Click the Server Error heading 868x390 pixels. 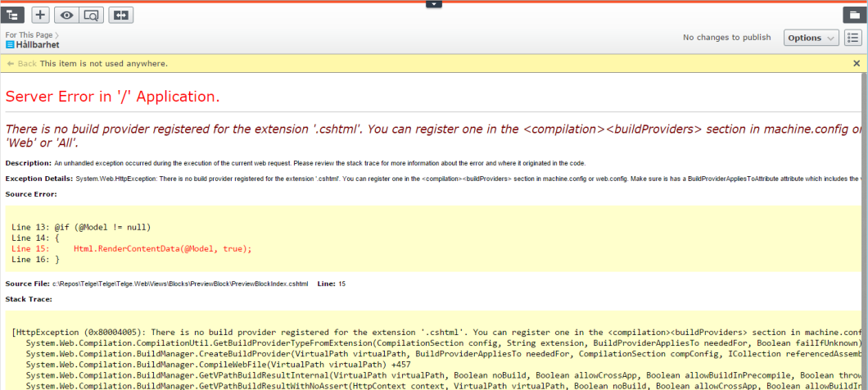pyautogui.click(x=113, y=97)
